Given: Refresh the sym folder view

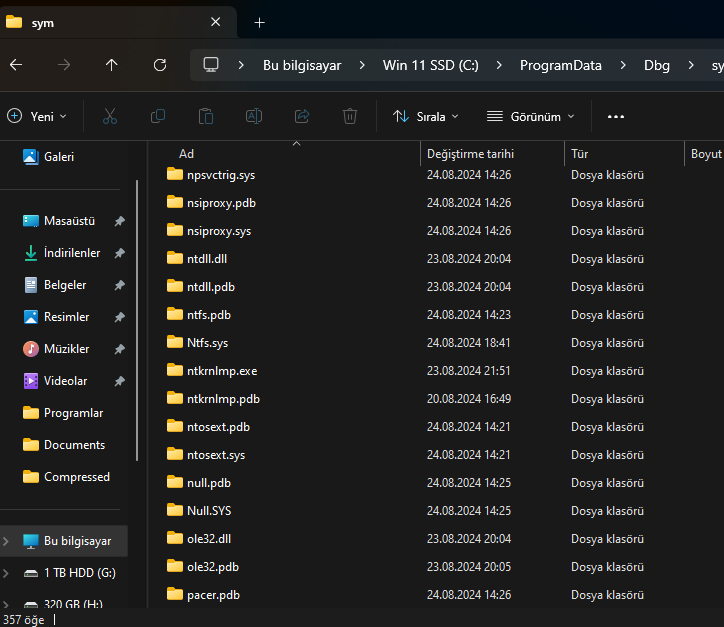Looking at the screenshot, I should (160, 65).
